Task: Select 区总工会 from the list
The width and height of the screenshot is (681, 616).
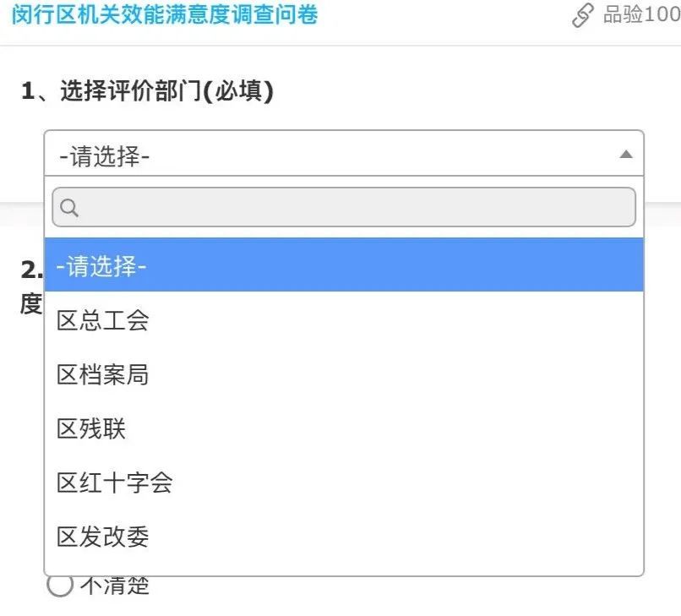Action: coord(103,320)
